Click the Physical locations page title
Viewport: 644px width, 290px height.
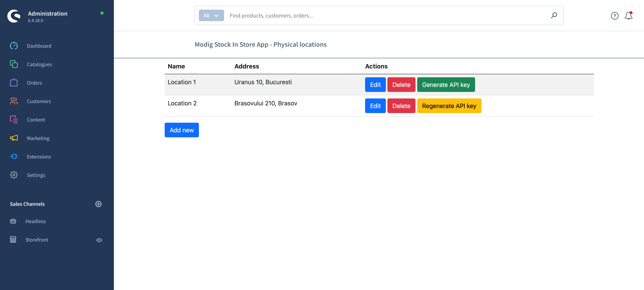point(260,44)
